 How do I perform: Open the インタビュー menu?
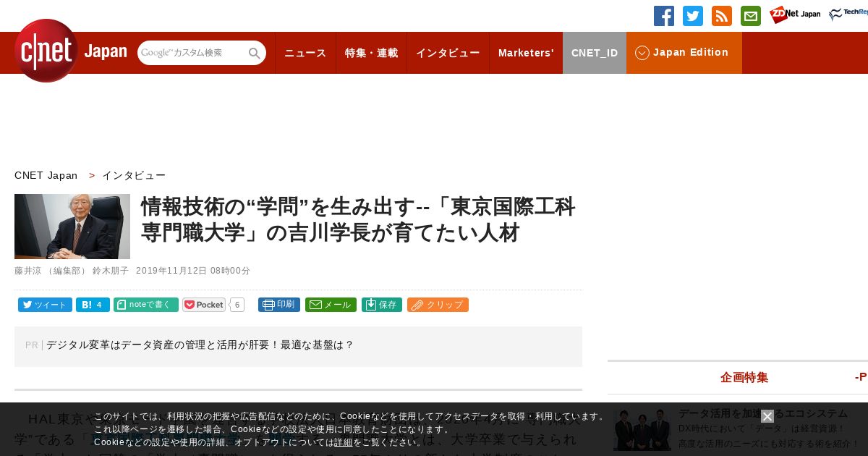point(448,53)
